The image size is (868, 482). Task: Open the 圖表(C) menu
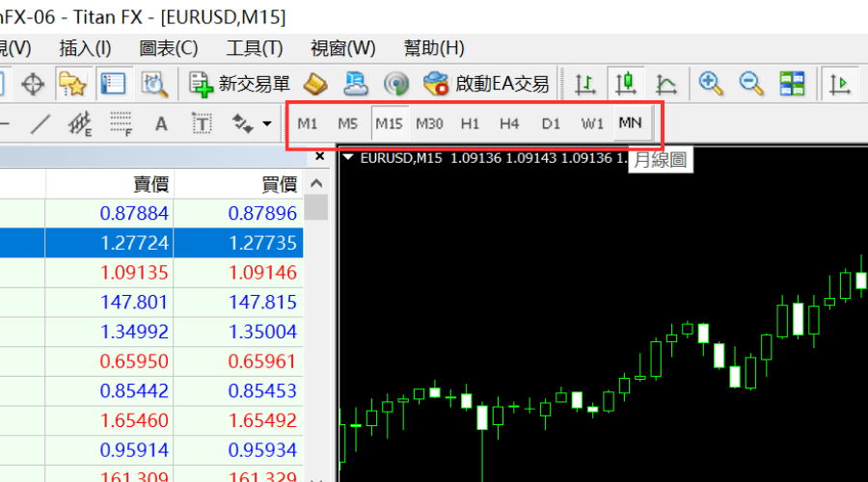tap(169, 47)
